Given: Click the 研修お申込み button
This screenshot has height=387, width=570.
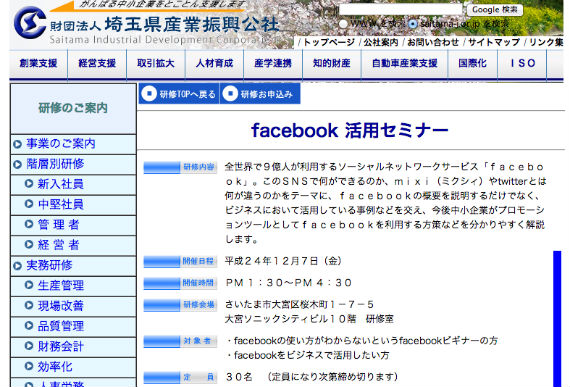Looking at the screenshot, I should click(260, 94).
